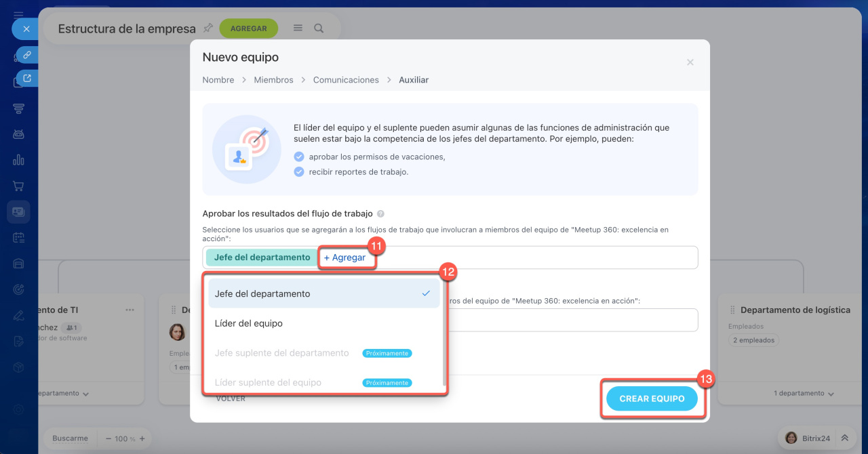Click the + Agregar link
The image size is (868, 454).
pyautogui.click(x=344, y=257)
